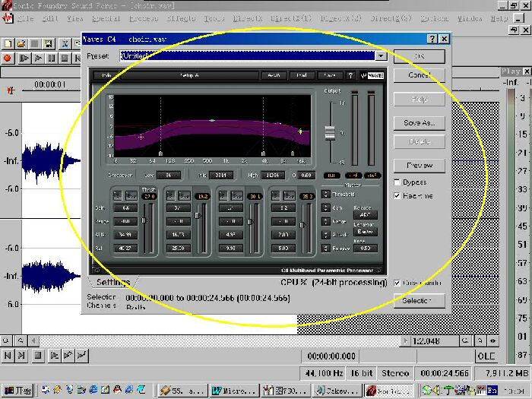Screen dimensions: 532x399
Task: Toggle the Bypass checkbox
Action: 397,182
